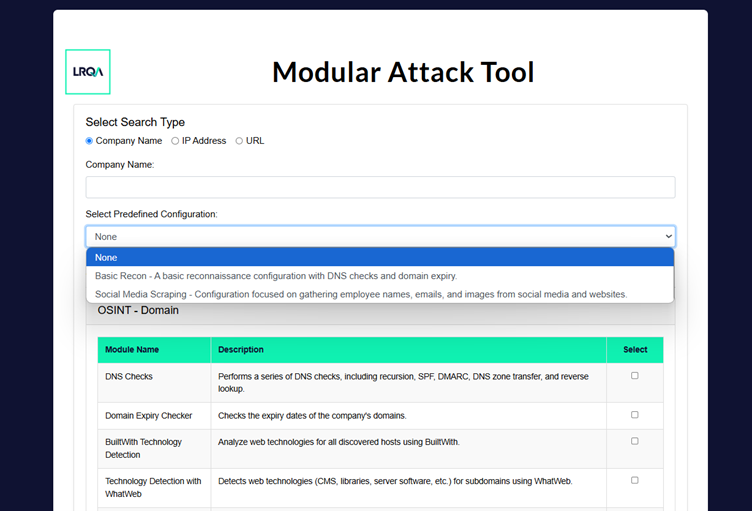Collapse the Predefined Configuration dropdown
Screen dimensions: 752x511
pyautogui.click(x=380, y=236)
